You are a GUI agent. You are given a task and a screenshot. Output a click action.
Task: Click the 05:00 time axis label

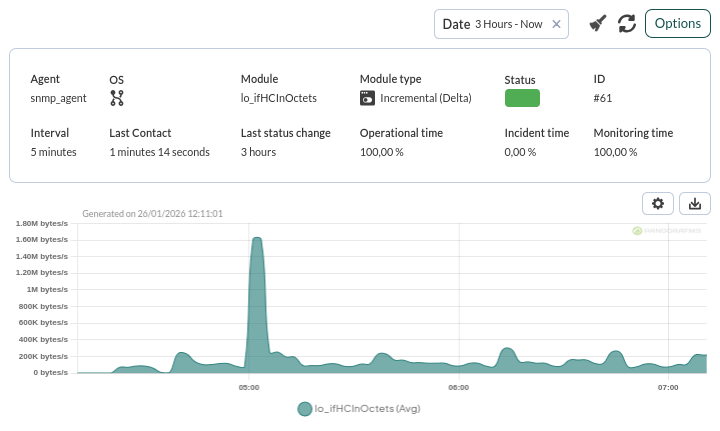click(x=249, y=387)
